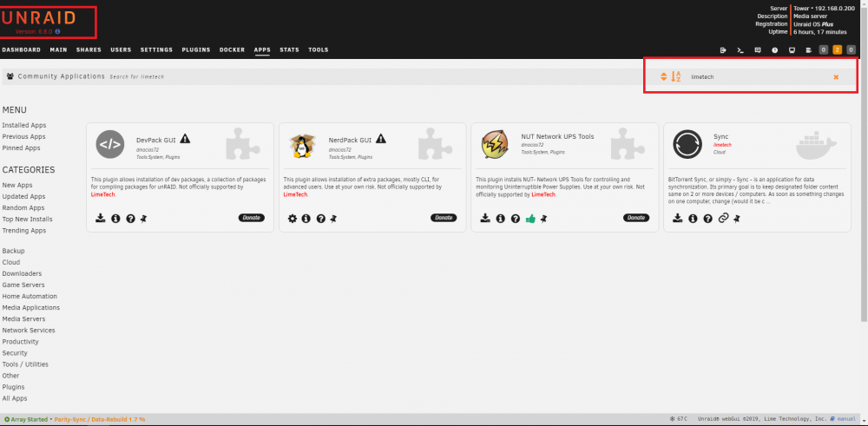Open support question mark on DevPack GUI card
868x426 pixels.
point(131,219)
